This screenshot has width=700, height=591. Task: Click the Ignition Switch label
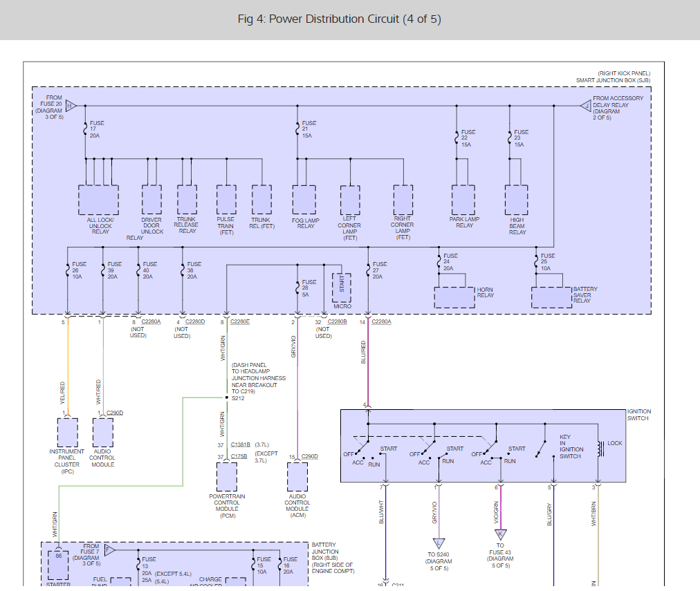tap(638, 415)
